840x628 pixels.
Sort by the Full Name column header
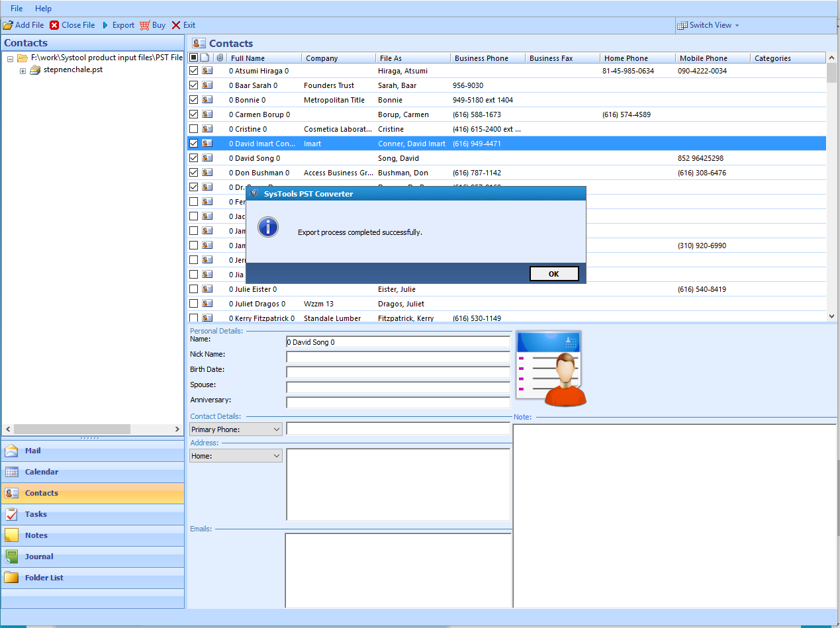[x=263, y=58]
